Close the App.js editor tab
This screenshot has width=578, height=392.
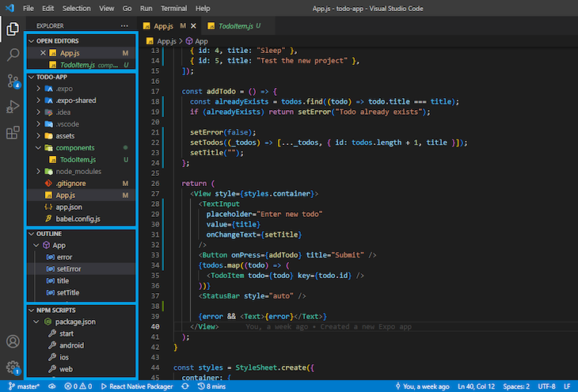coord(193,26)
